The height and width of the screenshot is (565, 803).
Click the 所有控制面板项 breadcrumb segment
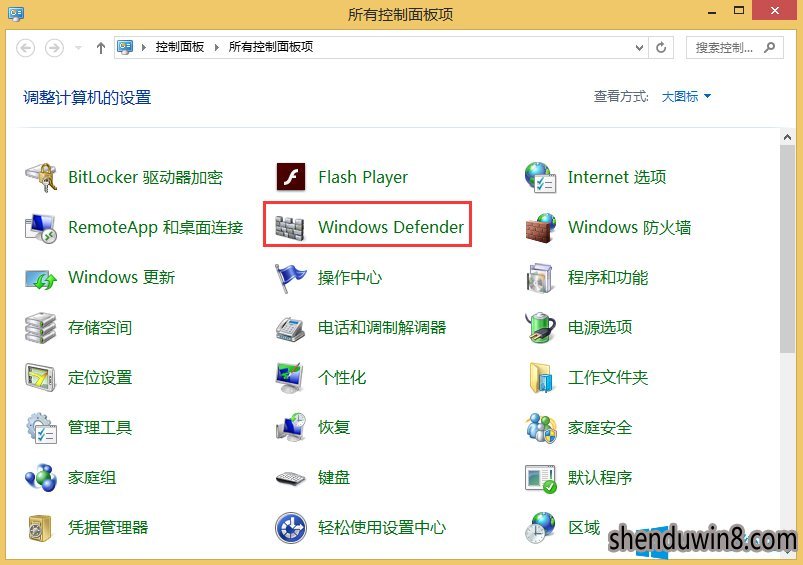[270, 47]
